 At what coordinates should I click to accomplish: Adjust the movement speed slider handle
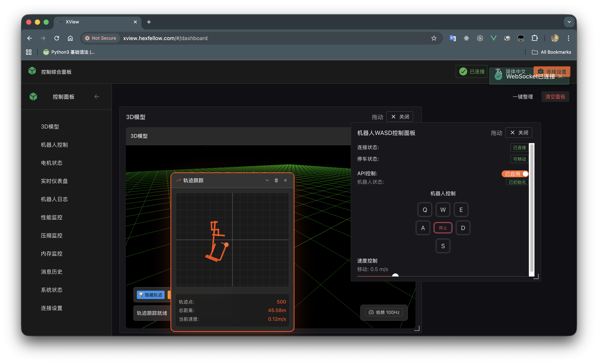click(395, 275)
